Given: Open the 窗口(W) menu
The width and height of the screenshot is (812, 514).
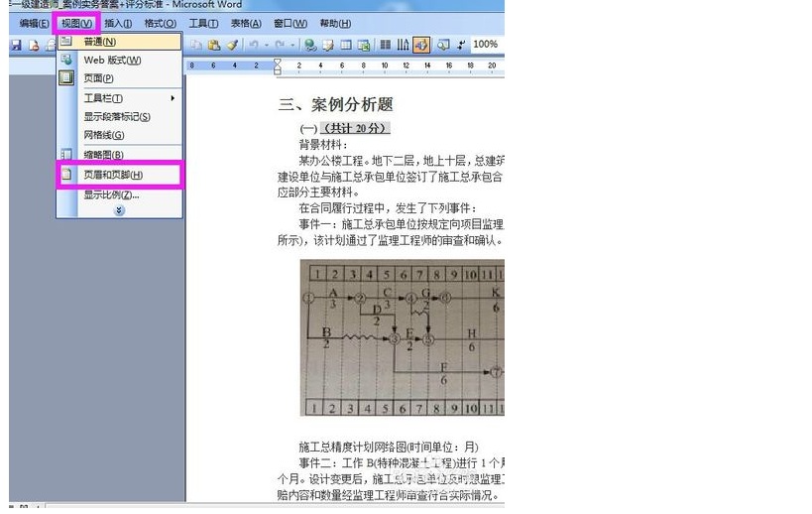Looking at the screenshot, I should (290, 23).
